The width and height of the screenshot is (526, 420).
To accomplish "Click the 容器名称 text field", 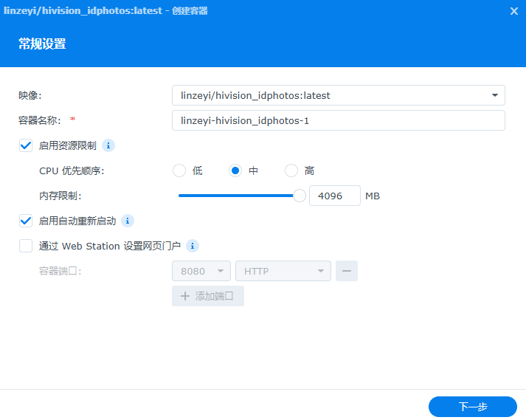I will tap(338, 120).
